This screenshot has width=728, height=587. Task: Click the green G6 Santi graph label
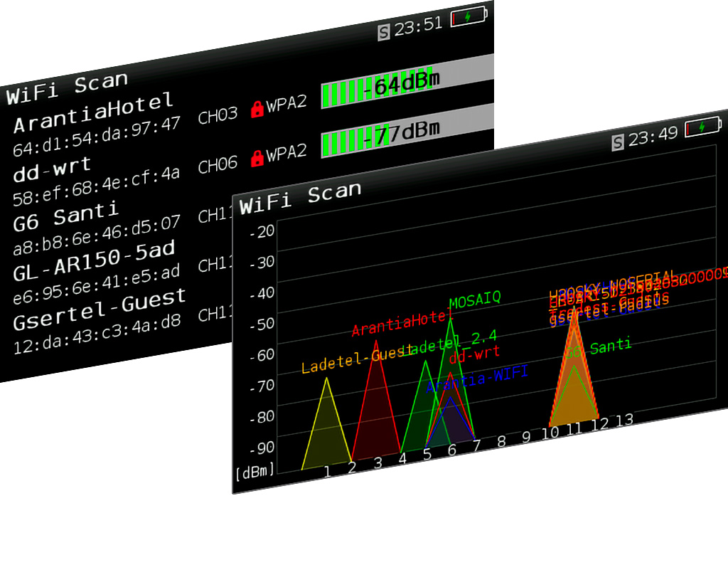click(x=597, y=349)
